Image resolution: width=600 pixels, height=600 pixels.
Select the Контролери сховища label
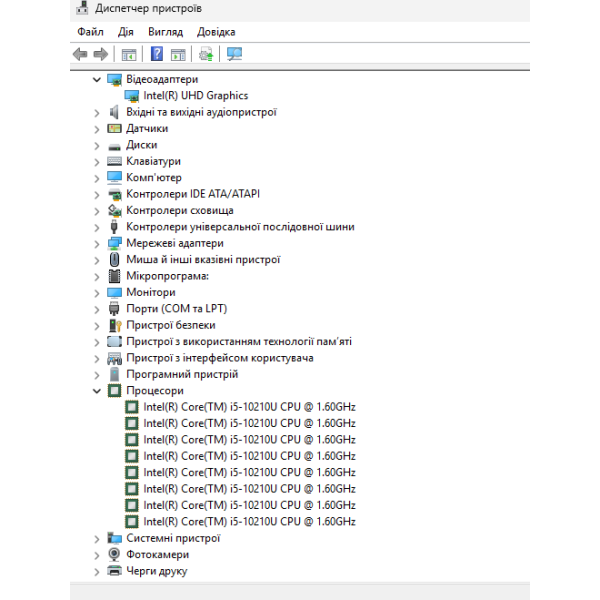click(x=180, y=210)
